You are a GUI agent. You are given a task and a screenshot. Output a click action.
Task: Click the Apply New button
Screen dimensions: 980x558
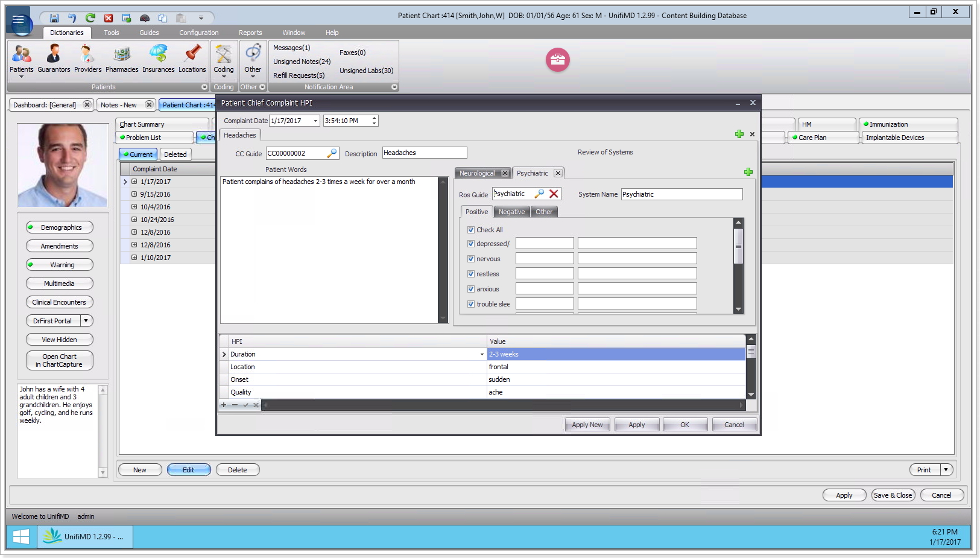pyautogui.click(x=587, y=425)
